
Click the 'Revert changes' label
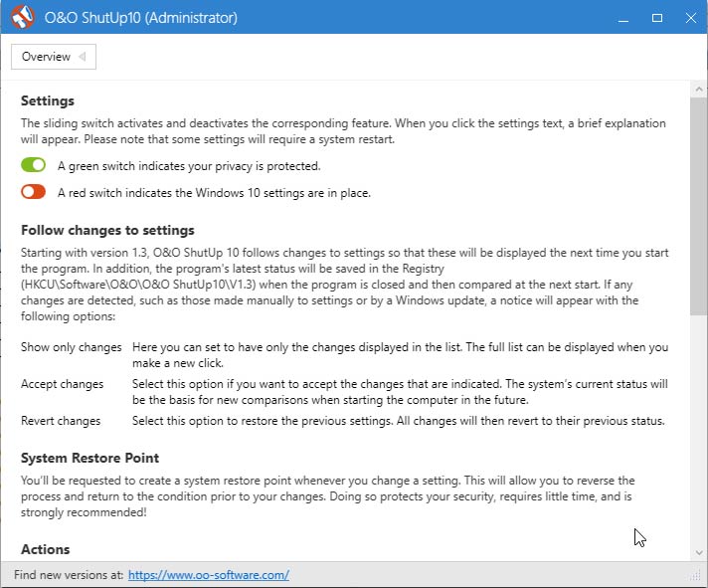pos(61,421)
